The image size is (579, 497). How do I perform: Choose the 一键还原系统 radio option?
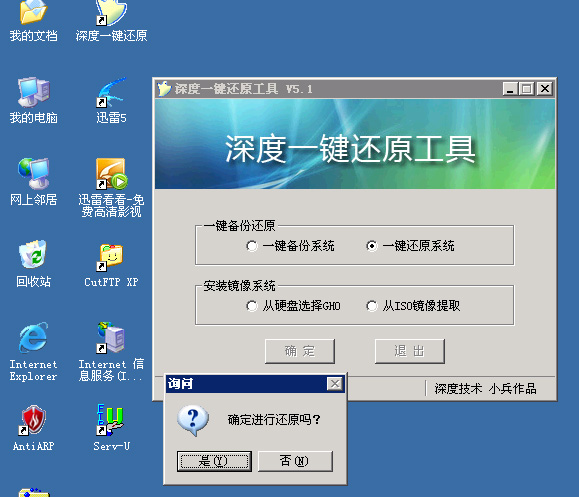pyautogui.click(x=410, y=246)
